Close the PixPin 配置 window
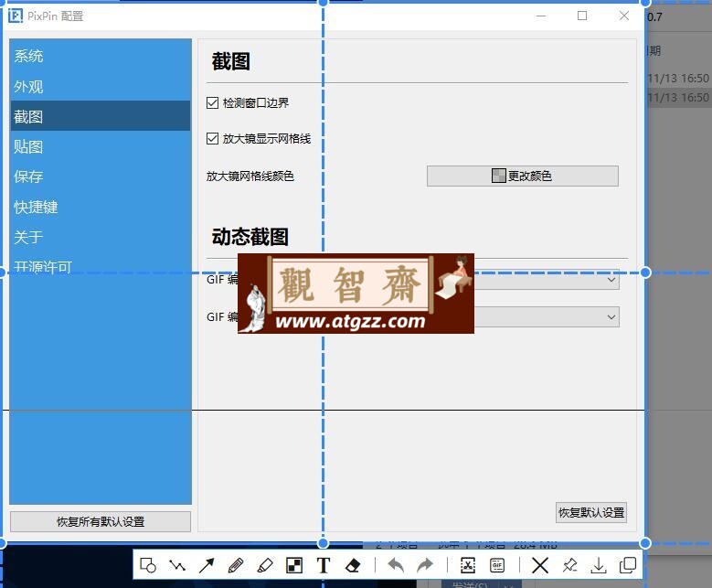Image resolution: width=712 pixels, height=588 pixels. pos(624,16)
